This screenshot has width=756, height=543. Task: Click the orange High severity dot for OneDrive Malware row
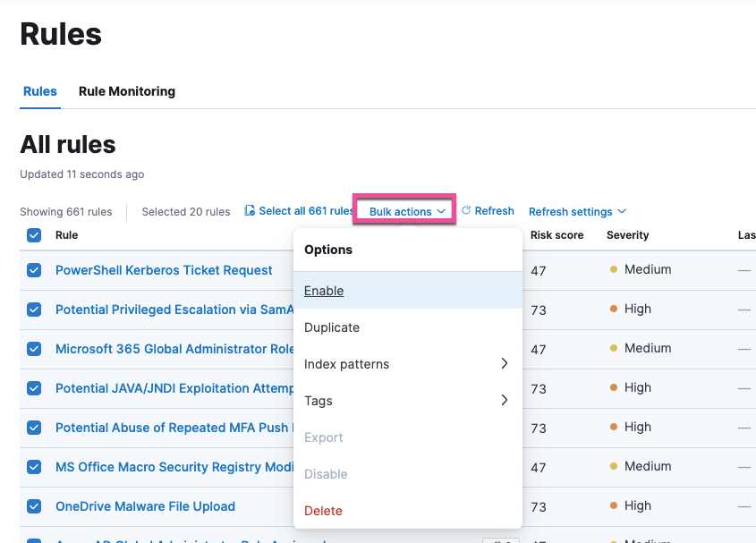coord(614,506)
